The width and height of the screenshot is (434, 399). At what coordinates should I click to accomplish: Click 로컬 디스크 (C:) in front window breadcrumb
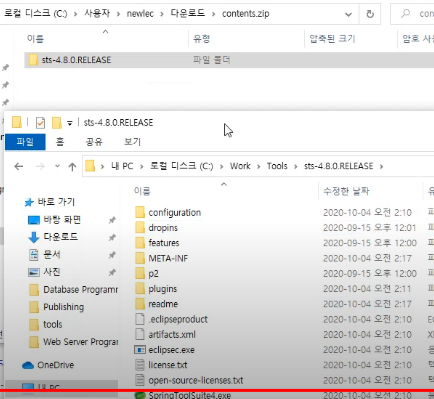point(181,166)
